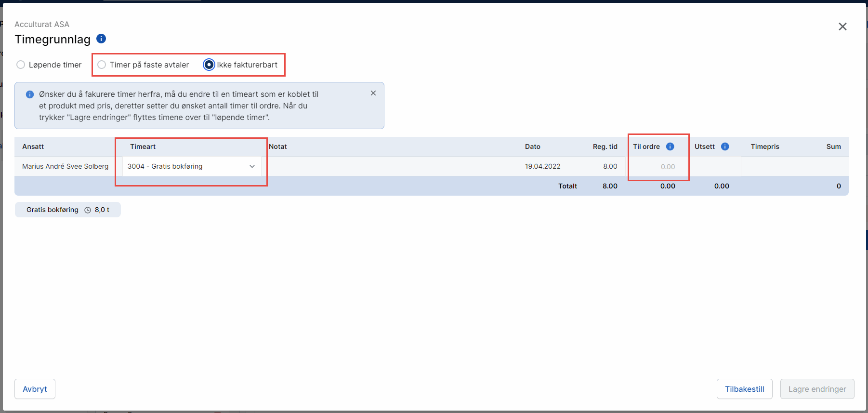This screenshot has height=413, width=868.
Task: Click Lagre endringer button
Action: (817, 389)
